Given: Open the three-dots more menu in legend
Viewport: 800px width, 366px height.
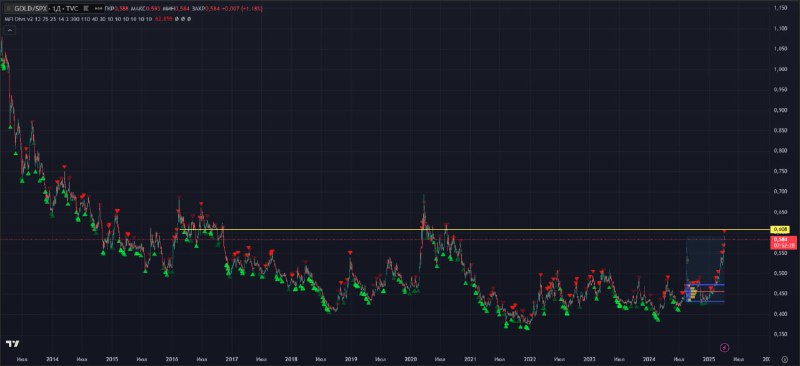Looking at the screenshot, I should pos(97,9).
